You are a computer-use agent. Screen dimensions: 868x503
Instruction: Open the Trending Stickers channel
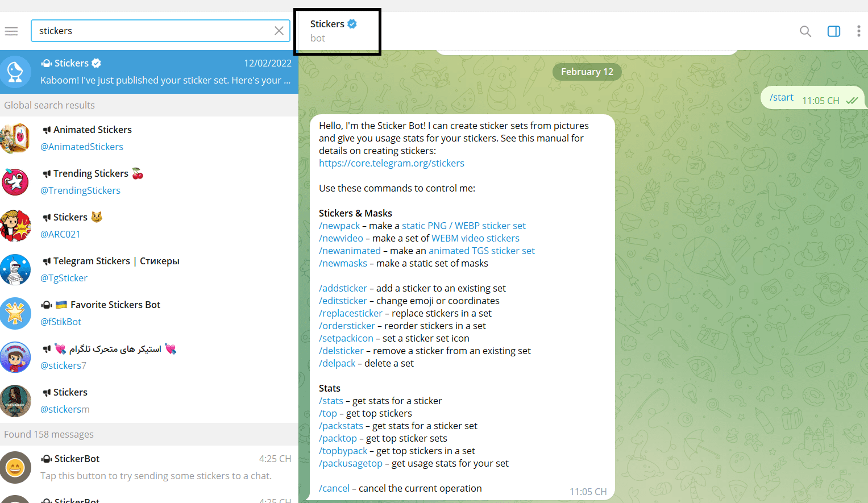149,182
